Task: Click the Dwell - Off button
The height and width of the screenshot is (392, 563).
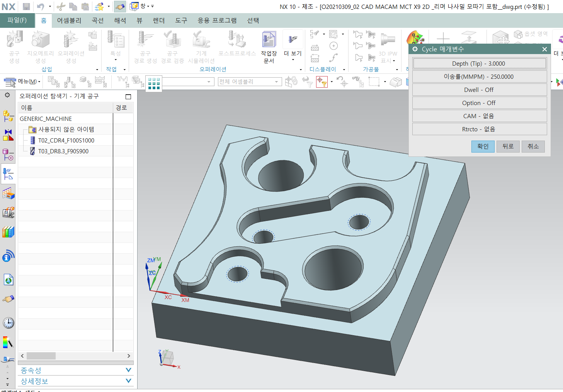Action: (x=480, y=90)
